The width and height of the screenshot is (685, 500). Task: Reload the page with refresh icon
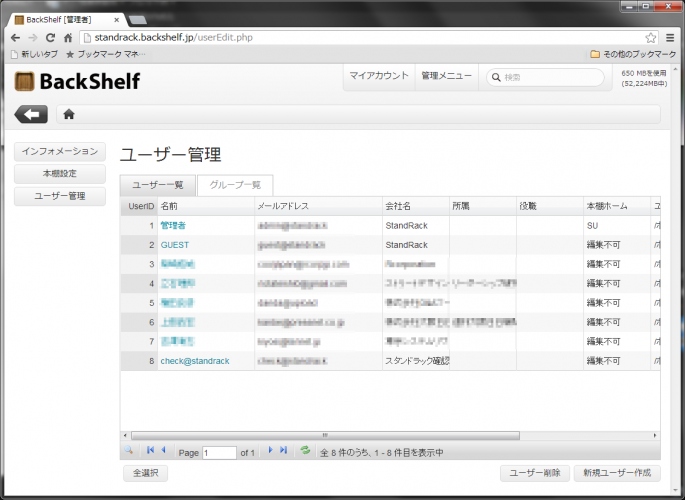point(50,38)
